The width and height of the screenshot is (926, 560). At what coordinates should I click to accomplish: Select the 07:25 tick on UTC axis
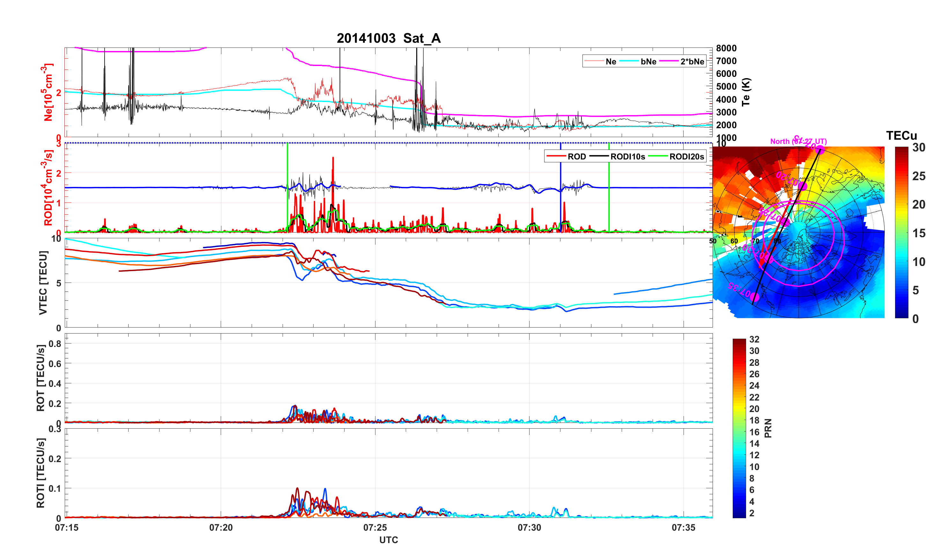[x=375, y=527]
